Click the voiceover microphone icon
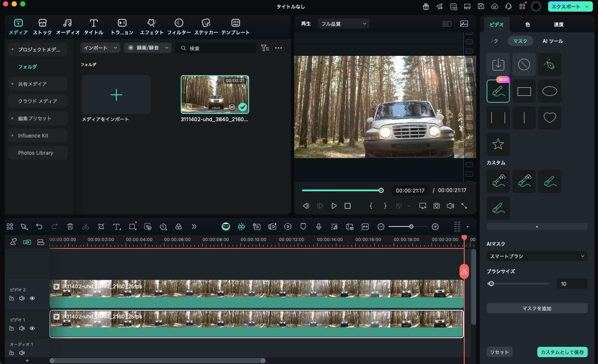 point(319,226)
